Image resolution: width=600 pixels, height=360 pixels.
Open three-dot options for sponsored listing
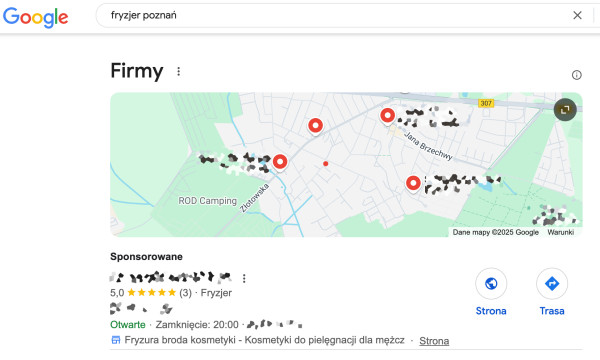tap(244, 278)
